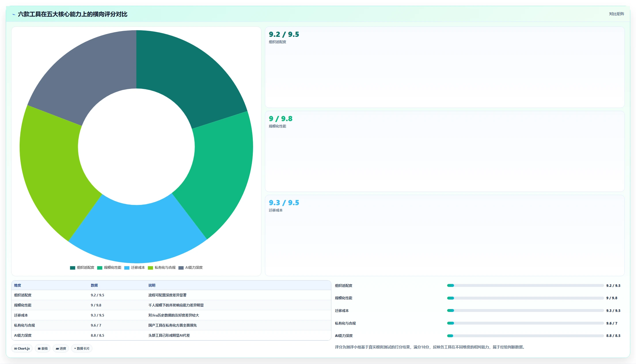
Task: Click the note 国产工具在私有化方面全面领先
Action: 172,325
